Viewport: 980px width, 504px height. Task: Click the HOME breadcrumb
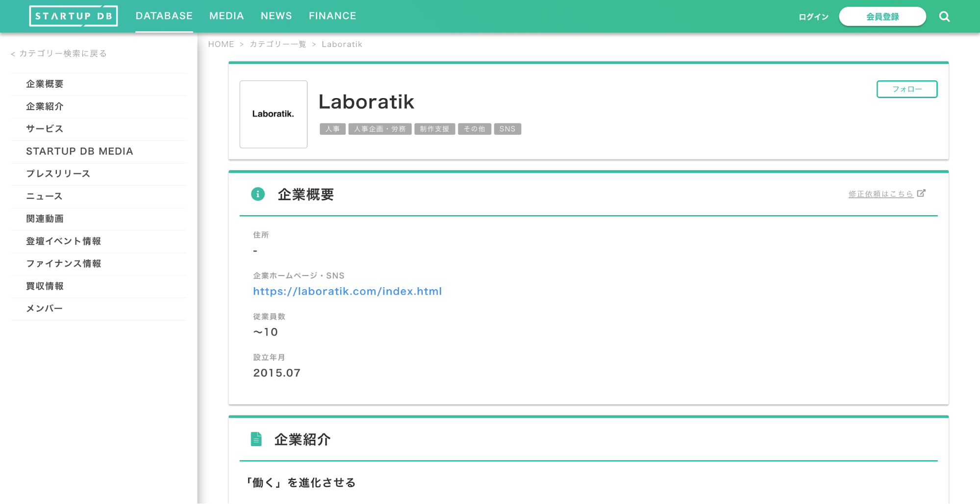[x=221, y=44]
